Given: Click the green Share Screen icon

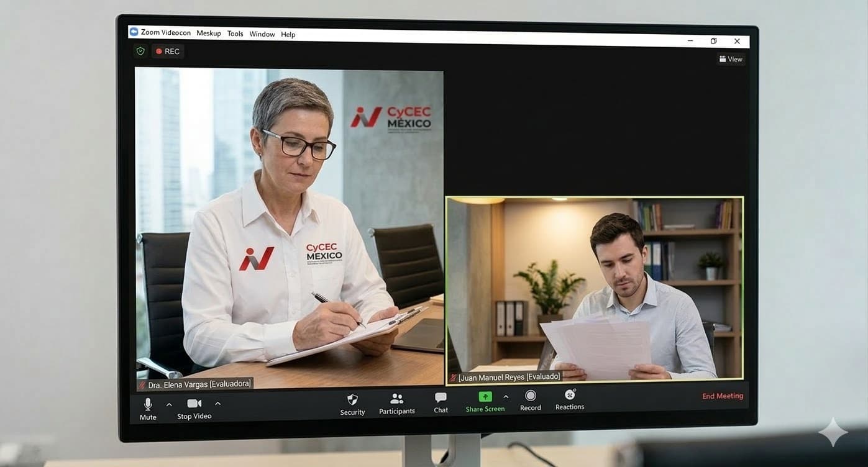Looking at the screenshot, I should point(485,396).
